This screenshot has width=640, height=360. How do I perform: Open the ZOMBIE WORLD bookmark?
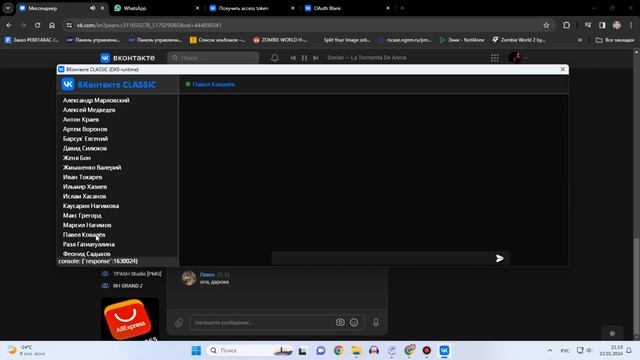[280, 40]
